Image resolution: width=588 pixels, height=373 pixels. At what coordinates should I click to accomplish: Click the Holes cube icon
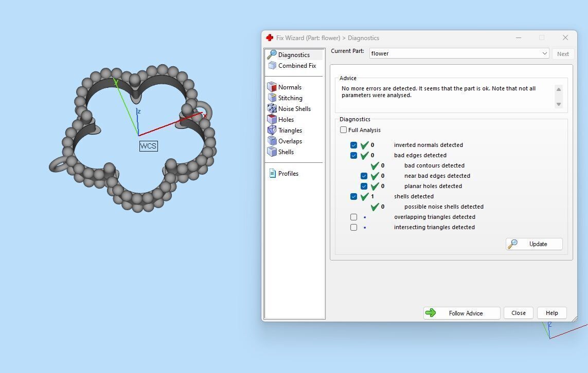click(272, 120)
